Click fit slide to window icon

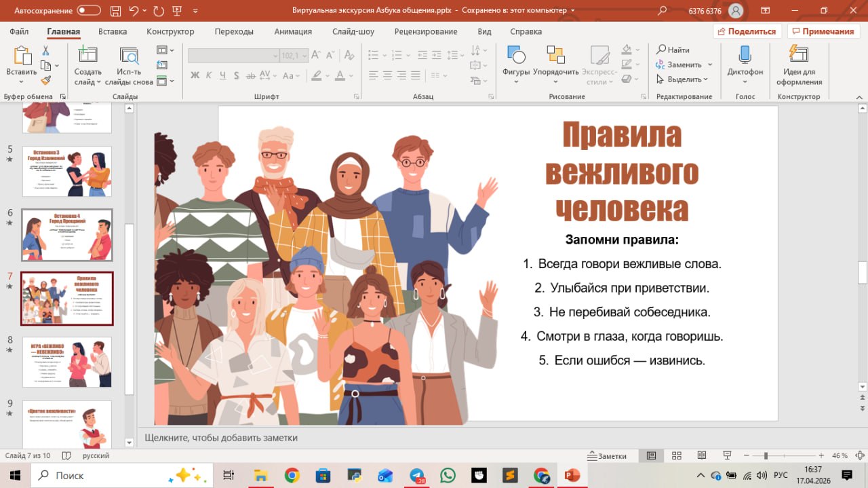pos(859,455)
